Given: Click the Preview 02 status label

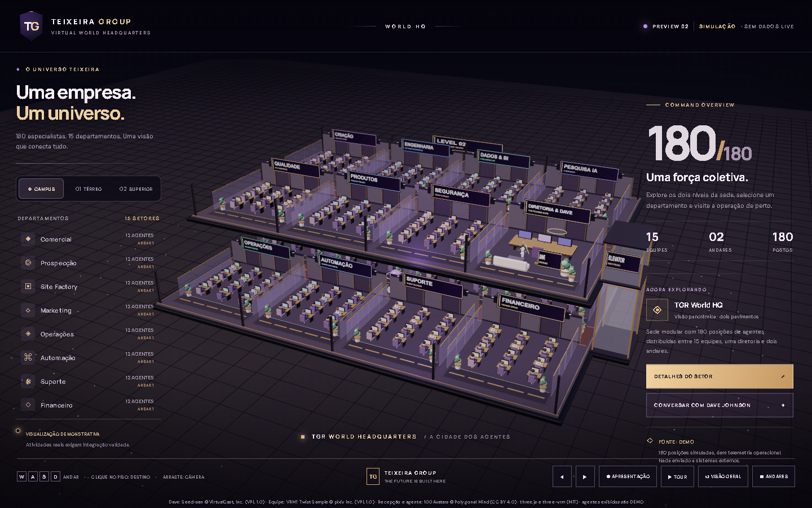Looking at the screenshot, I should 670,27.
